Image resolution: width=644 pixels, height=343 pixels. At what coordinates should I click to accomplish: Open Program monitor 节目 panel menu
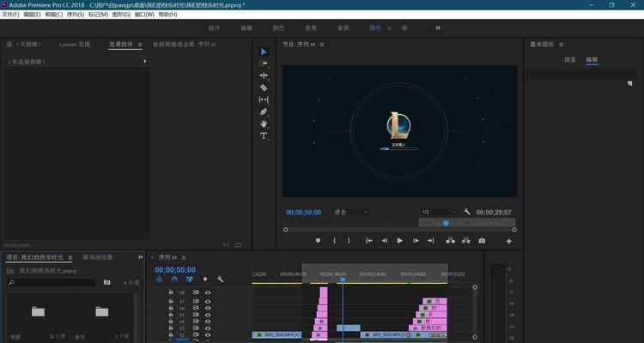322,45
